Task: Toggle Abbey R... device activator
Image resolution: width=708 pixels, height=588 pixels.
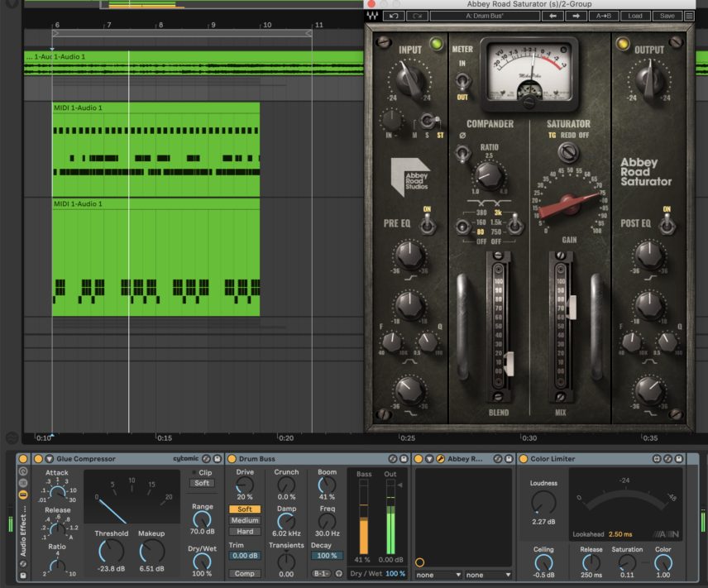Action: click(x=419, y=459)
